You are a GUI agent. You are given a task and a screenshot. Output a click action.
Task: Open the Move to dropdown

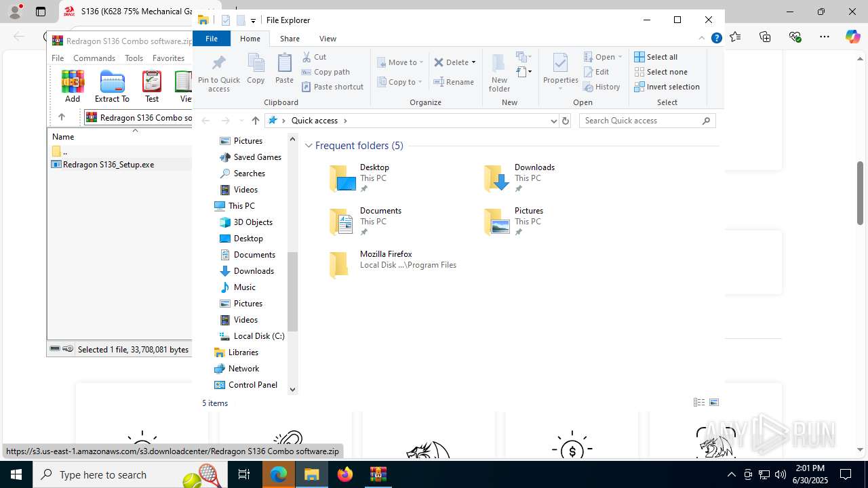click(400, 62)
